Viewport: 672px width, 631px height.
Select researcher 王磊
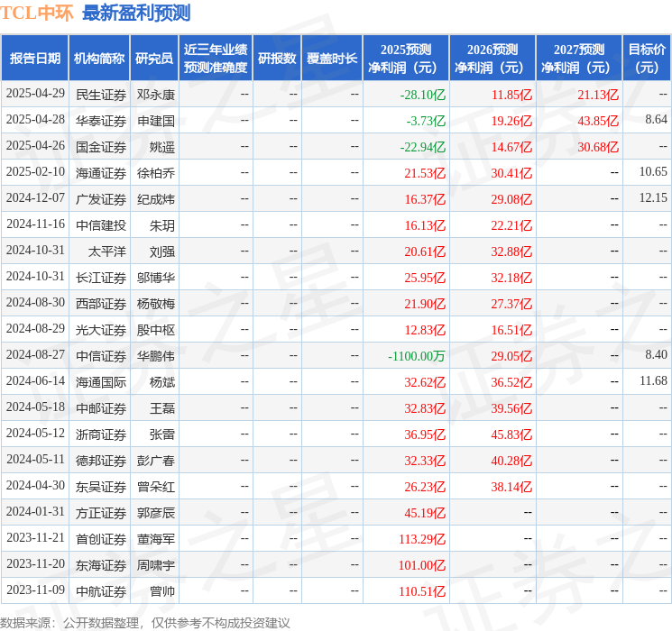[162, 407]
